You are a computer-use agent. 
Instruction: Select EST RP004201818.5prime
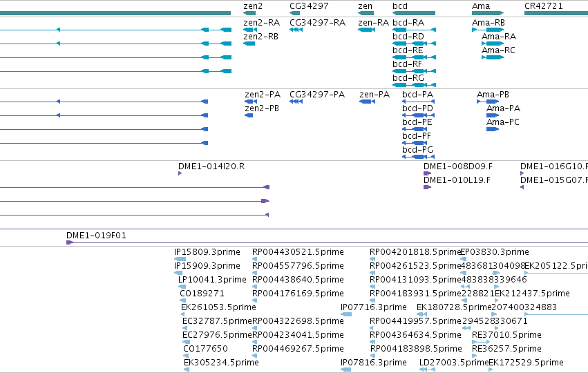pos(372,259)
